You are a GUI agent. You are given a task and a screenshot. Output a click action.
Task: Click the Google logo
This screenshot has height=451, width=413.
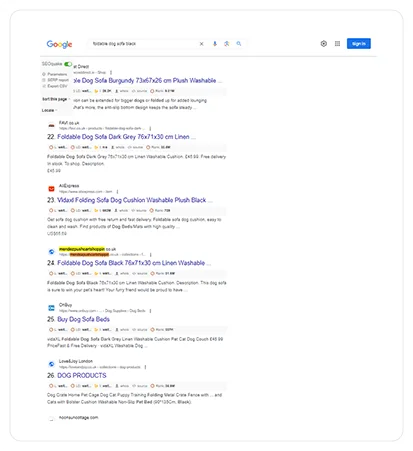tap(59, 44)
